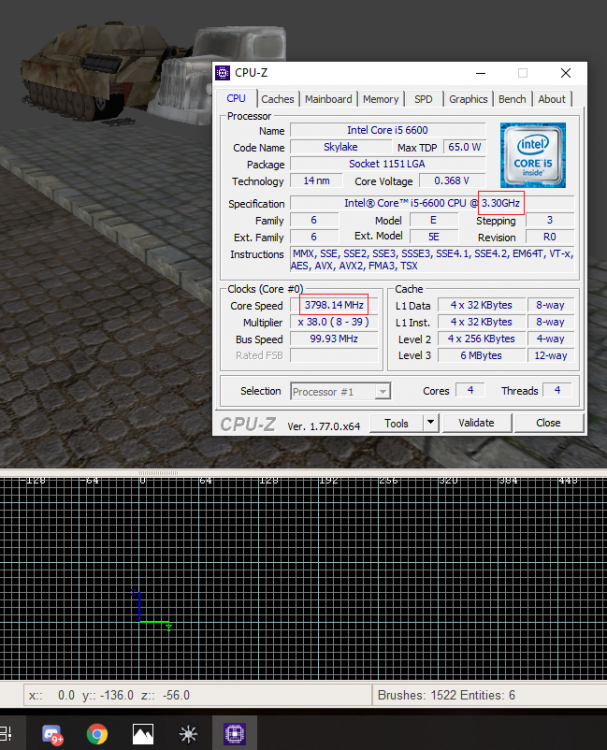Click the Close button in CPU-Z
The height and width of the screenshot is (750, 607).
point(548,423)
